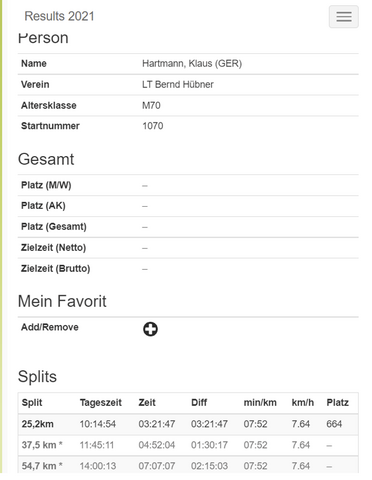This screenshot has width=372, height=480.
Task: Click the Diff column header
Action: [199, 403]
